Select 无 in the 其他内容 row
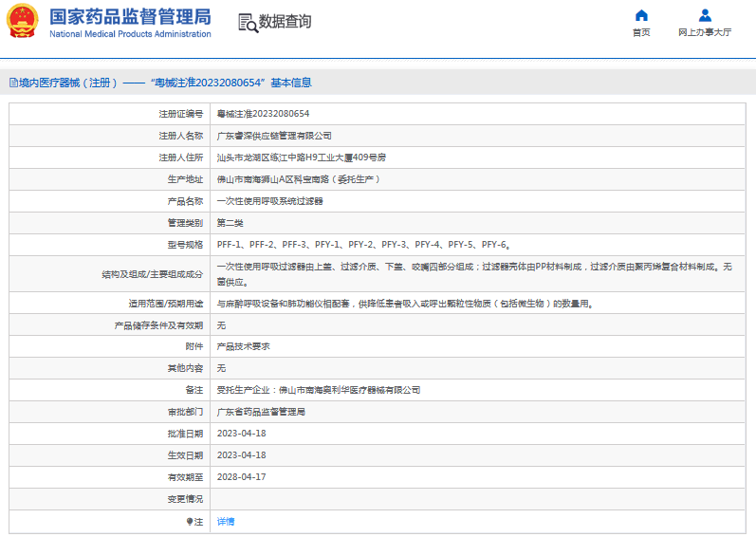 pyautogui.click(x=221, y=368)
